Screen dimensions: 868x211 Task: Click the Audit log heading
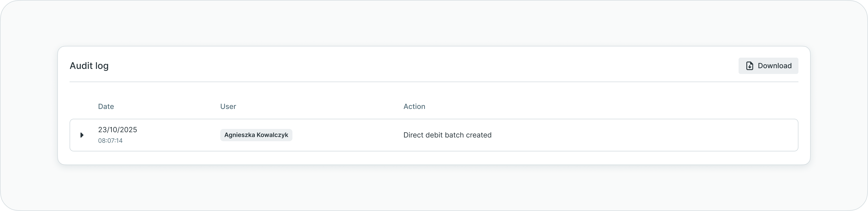point(89,66)
